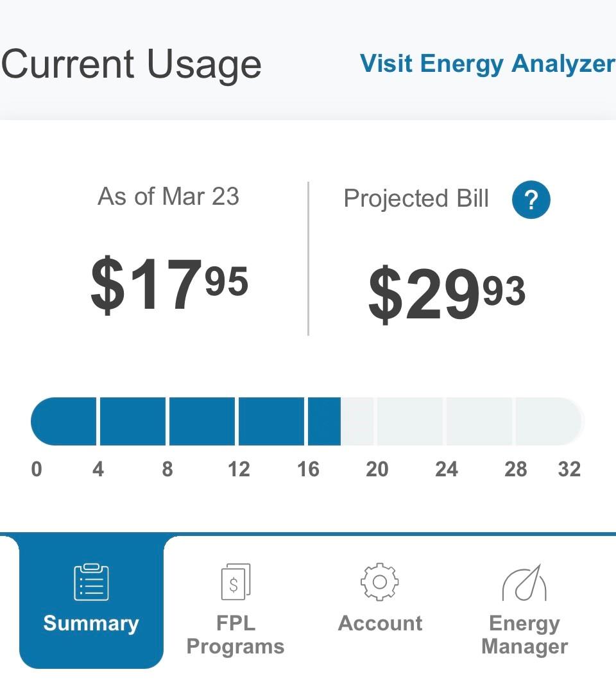Tap the Projected Bill label
Image resolution: width=616 pixels, height=692 pixels.
pos(416,198)
